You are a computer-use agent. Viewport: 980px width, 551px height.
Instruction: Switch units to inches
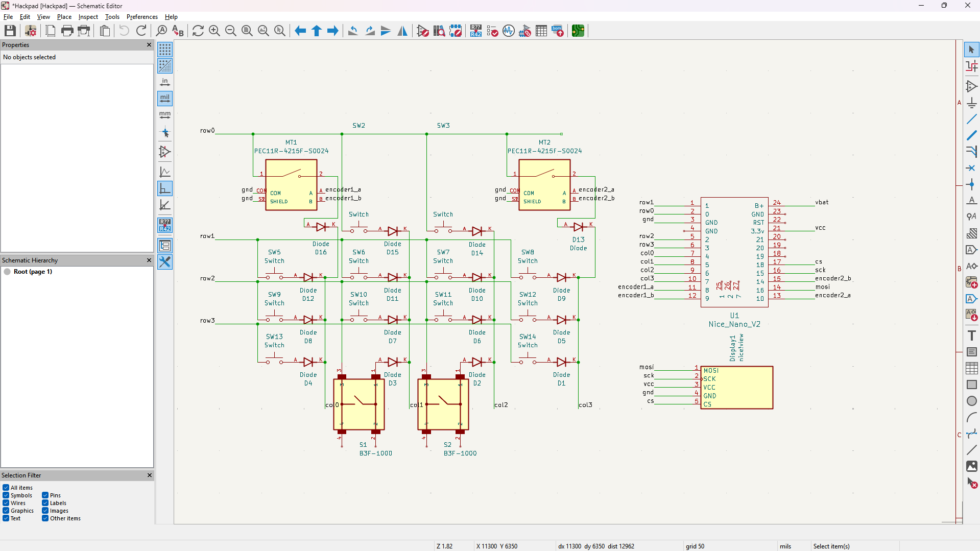click(x=165, y=82)
